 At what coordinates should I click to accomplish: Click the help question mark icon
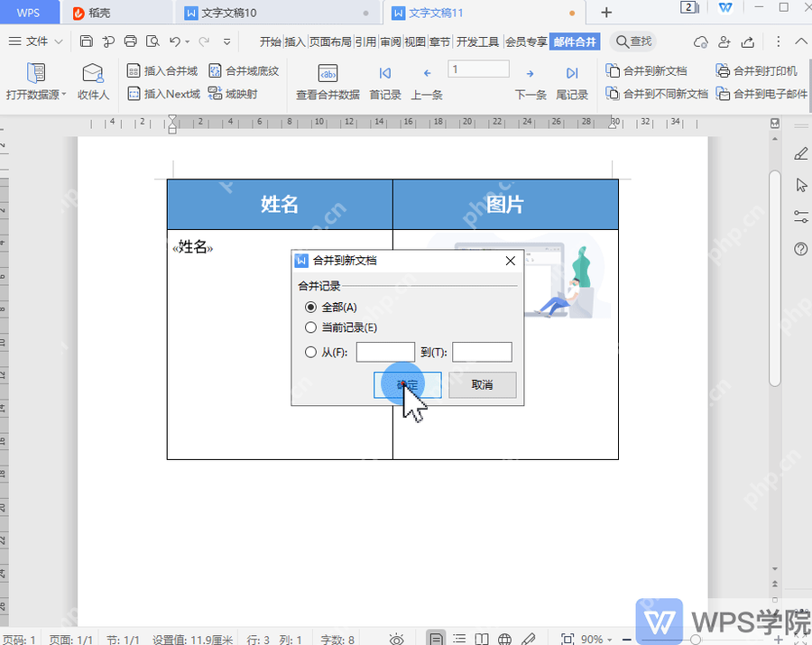click(800, 249)
